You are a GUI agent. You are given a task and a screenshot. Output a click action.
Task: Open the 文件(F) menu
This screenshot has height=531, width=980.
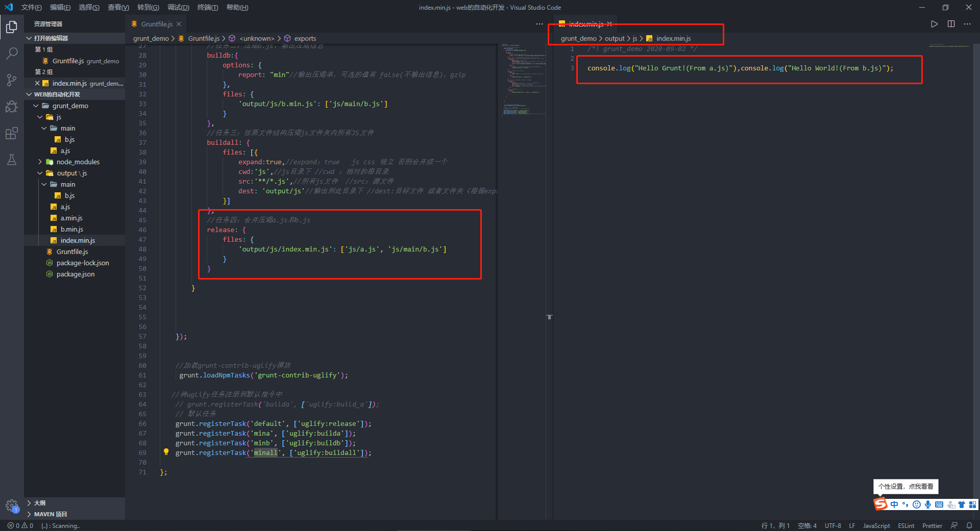coord(32,7)
